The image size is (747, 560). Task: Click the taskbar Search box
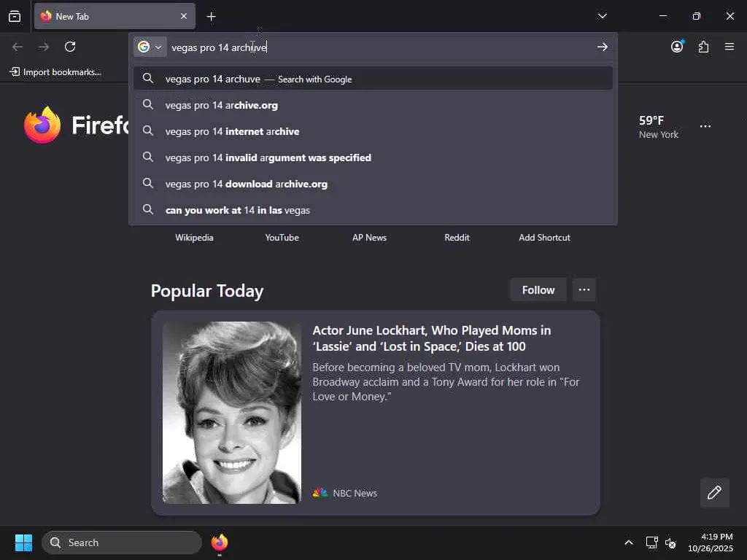click(122, 542)
